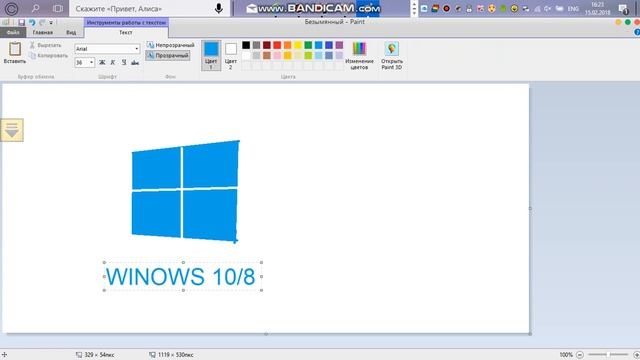Screen dimensions: 640x360
Task: Pick the pink color swatch
Action: pyautogui.click(x=277, y=56)
